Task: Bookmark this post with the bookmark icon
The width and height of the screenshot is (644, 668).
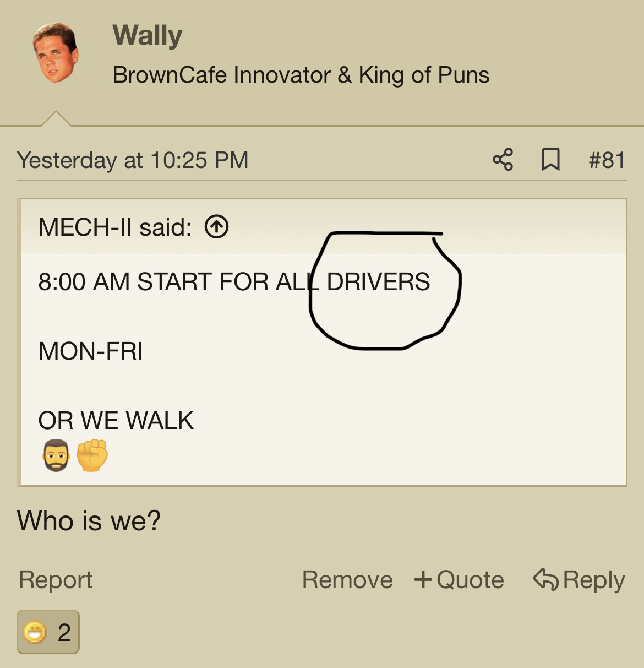Action: 550,160
